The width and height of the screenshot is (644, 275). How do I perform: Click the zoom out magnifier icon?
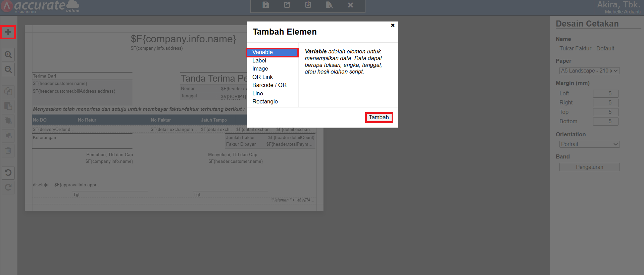point(8,70)
